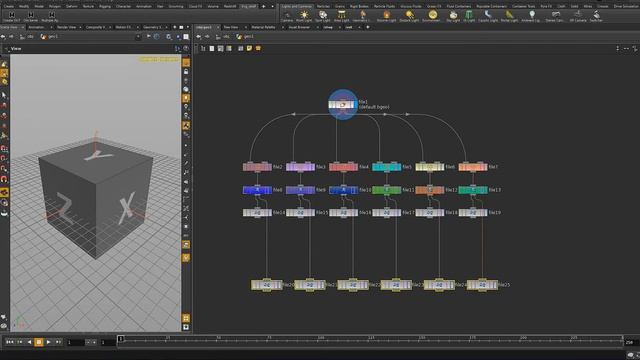The width and height of the screenshot is (640, 360).
Task: Open the Pyro FX shelf tab
Action: coord(546,7)
